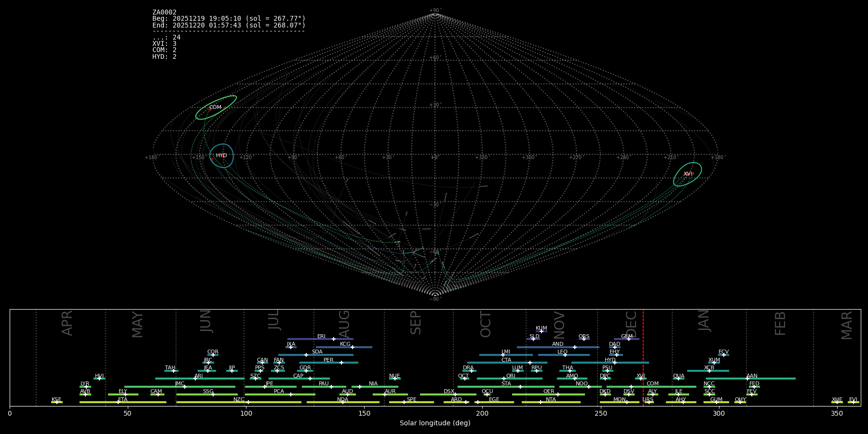Click the station ID ZA0002

pyautogui.click(x=164, y=13)
